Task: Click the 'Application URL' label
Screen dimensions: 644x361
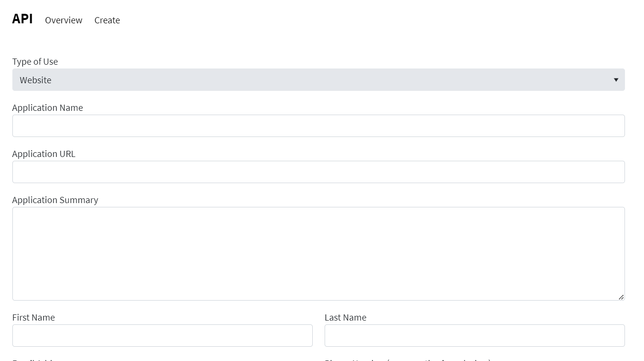Action: (x=44, y=154)
